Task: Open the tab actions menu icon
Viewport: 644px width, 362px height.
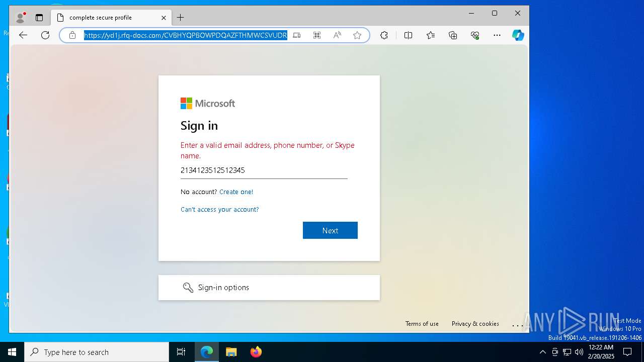Action: click(x=39, y=18)
